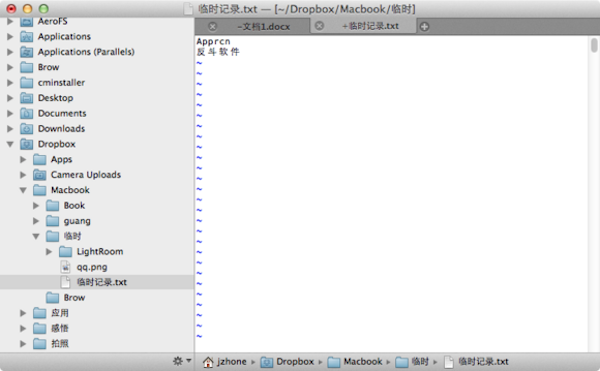This screenshot has height=371, width=600.
Task: Click the home icon in path bar
Action: click(208, 362)
